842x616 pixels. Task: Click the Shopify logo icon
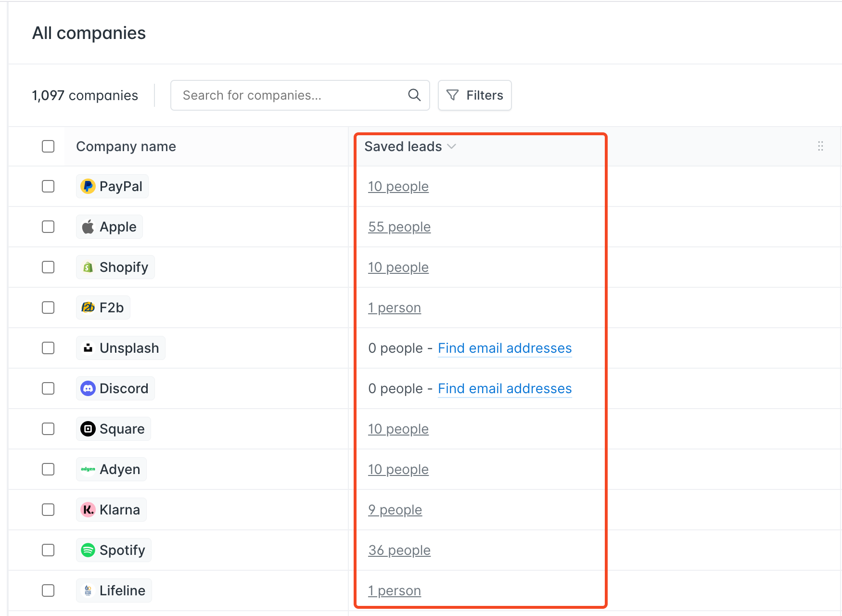pyautogui.click(x=88, y=267)
